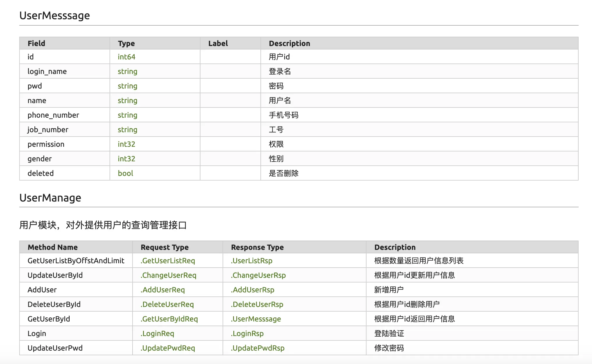
Task: Open the .UserListRsp response type link
Action: point(252,261)
